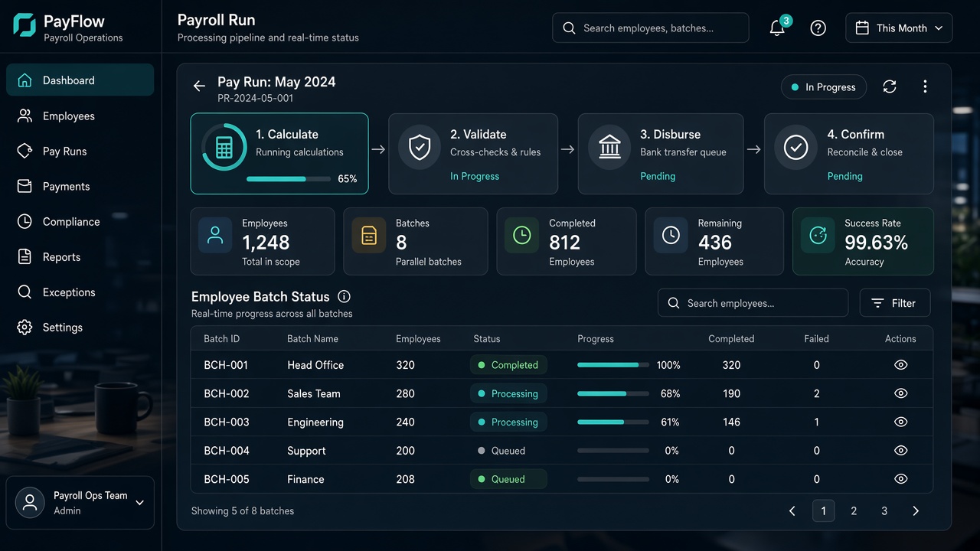Click the Disburse step bank icon

click(609, 148)
